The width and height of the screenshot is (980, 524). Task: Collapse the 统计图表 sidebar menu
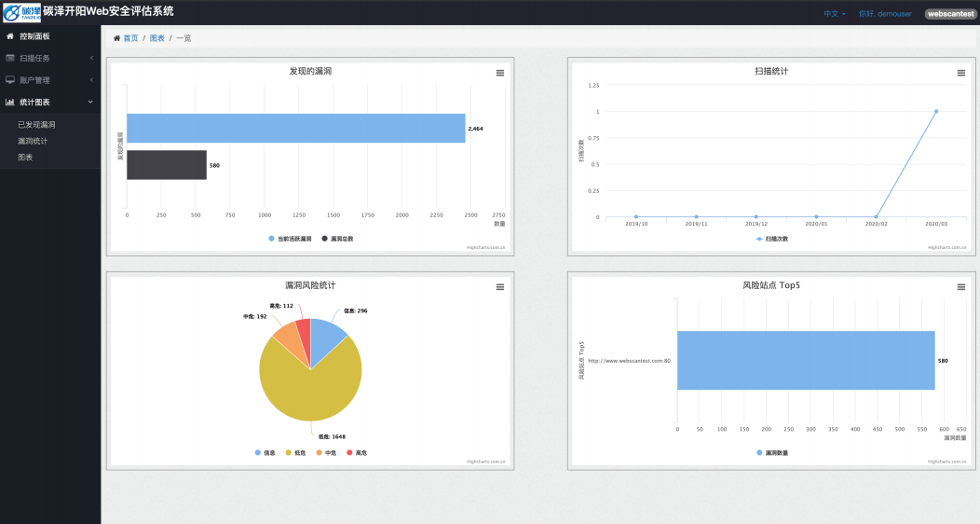[x=50, y=102]
